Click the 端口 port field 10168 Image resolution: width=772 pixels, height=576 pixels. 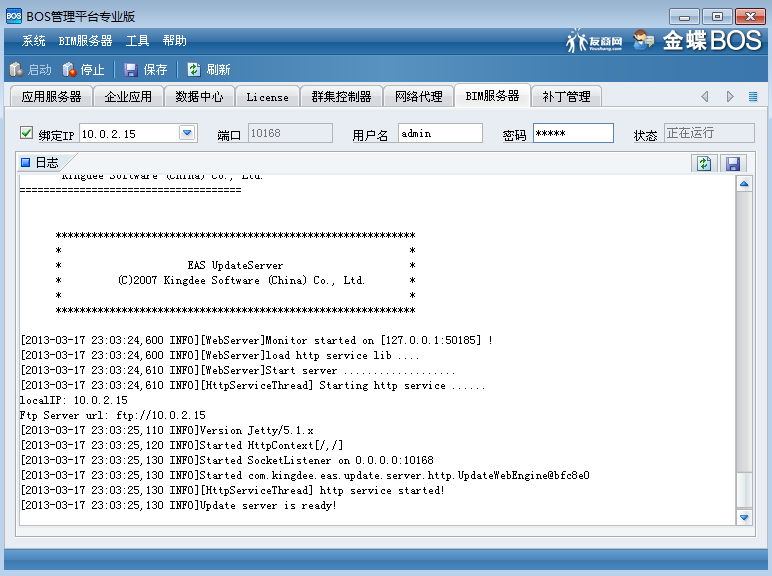[x=290, y=133]
